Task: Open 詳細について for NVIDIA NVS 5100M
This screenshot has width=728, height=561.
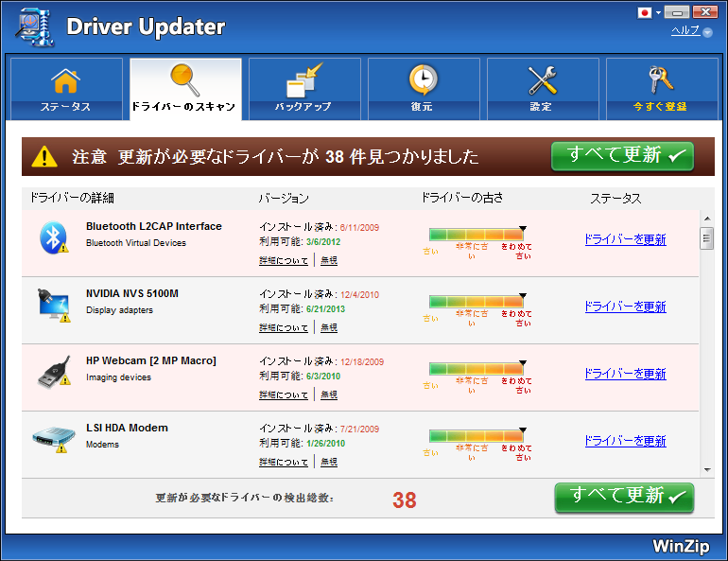Action: [x=284, y=328]
